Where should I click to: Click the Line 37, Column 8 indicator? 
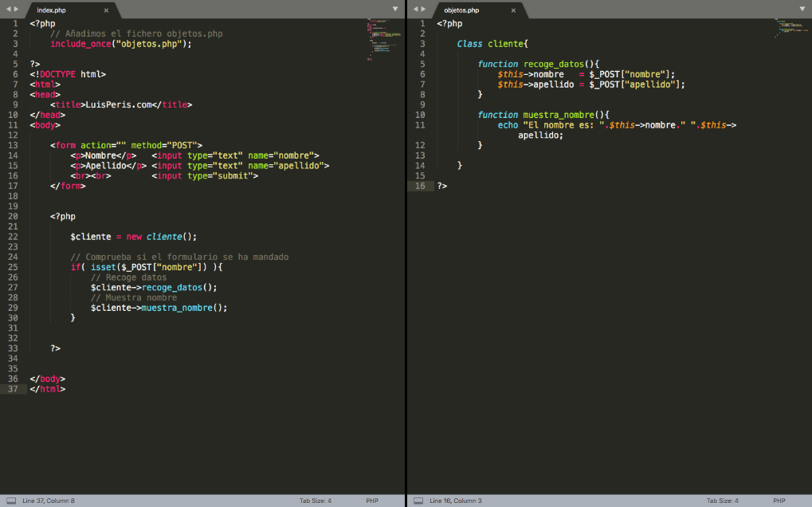(48, 500)
